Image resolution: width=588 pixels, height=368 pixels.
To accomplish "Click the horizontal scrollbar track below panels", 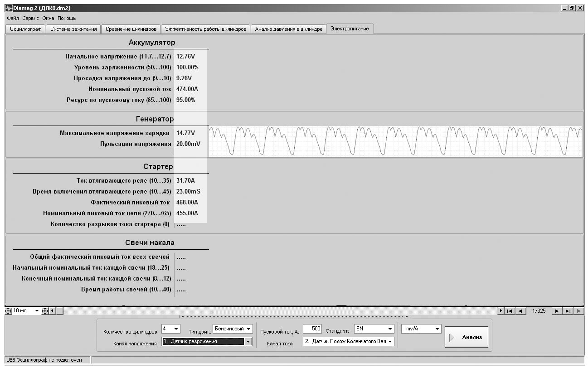I will (x=276, y=311).
